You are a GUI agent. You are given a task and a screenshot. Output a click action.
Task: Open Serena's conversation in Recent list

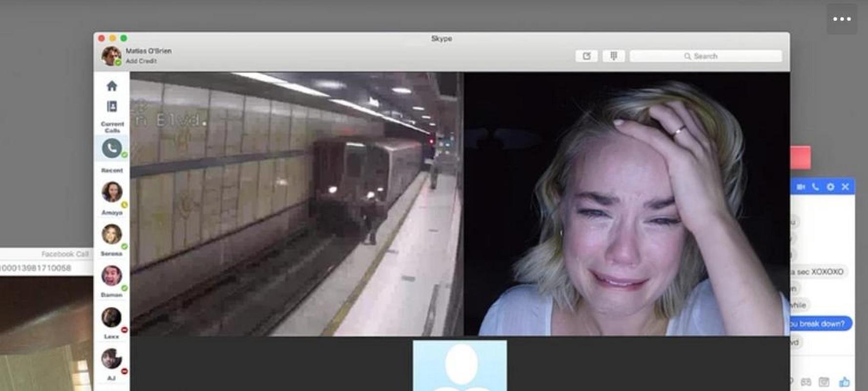(x=112, y=240)
